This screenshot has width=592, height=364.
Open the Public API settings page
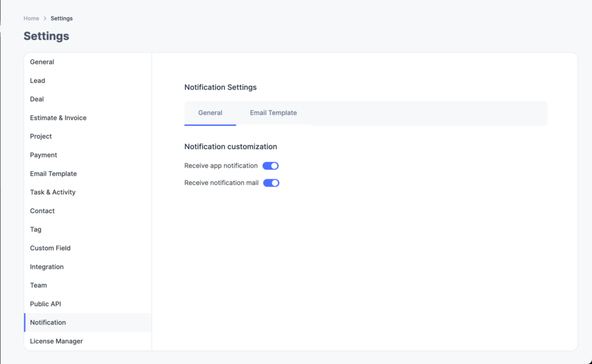point(45,303)
